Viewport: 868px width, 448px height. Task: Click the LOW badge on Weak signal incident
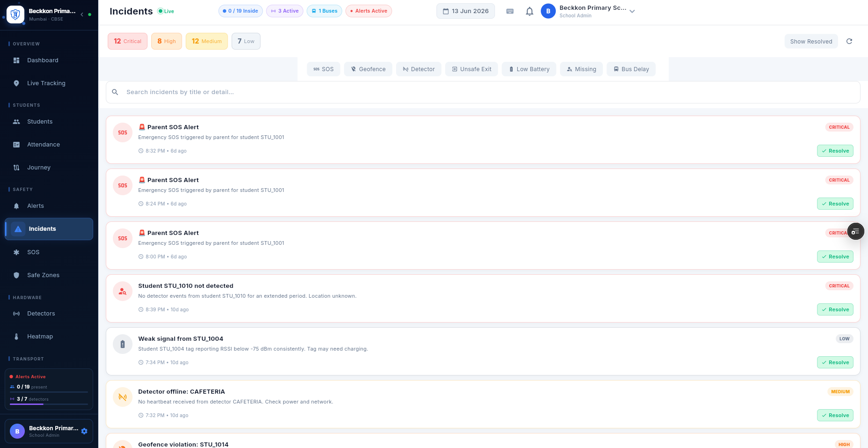tap(844, 339)
